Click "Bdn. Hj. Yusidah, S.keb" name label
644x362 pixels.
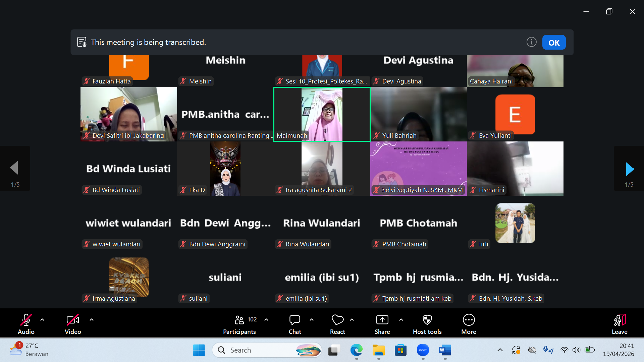pos(511,298)
